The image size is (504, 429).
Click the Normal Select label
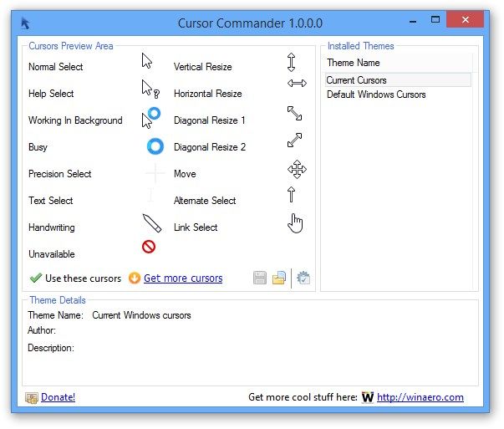[56, 67]
